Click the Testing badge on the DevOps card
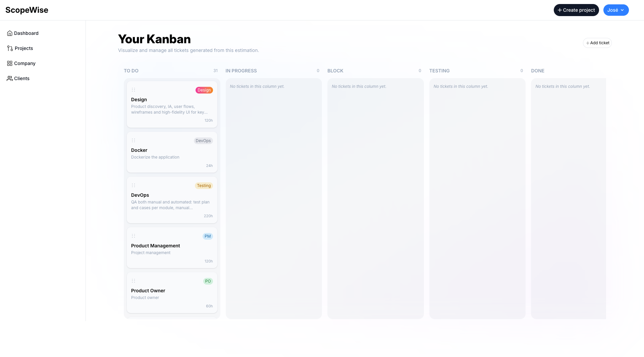The height and width of the screenshot is (357, 644). tap(204, 185)
